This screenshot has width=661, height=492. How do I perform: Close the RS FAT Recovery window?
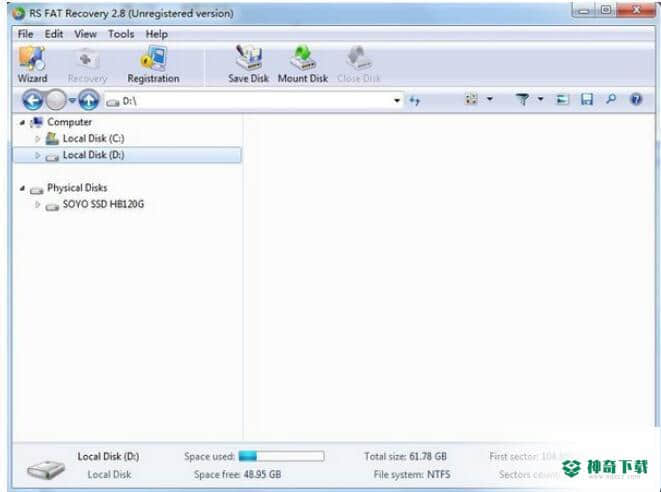[637, 10]
